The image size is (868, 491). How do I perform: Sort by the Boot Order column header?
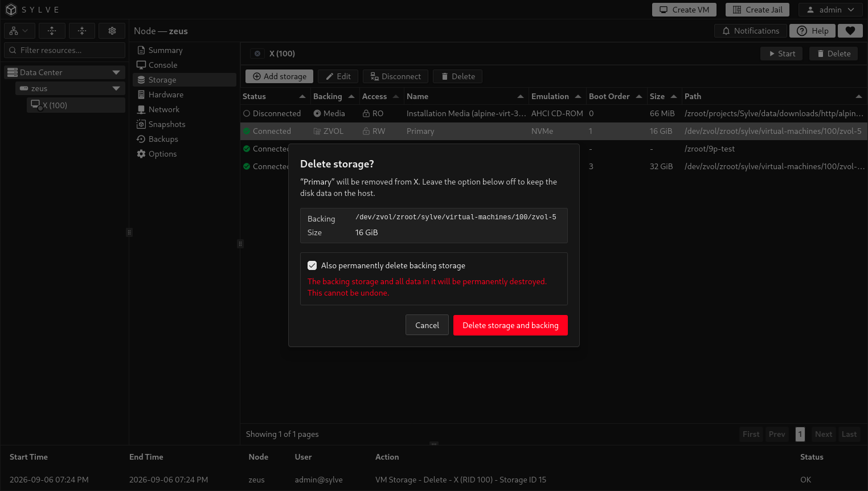[x=616, y=96]
